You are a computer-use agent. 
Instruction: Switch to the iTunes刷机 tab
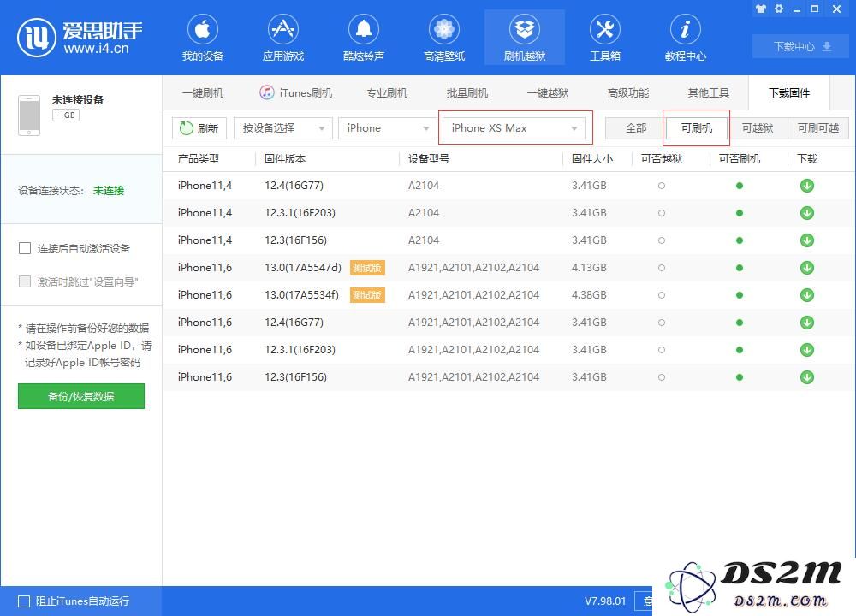click(x=296, y=92)
